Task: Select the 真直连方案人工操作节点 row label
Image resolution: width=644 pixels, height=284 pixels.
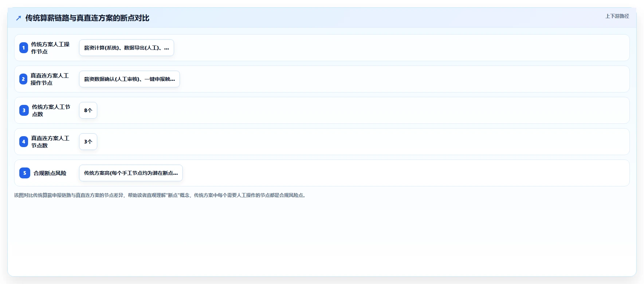Action: tap(50, 79)
